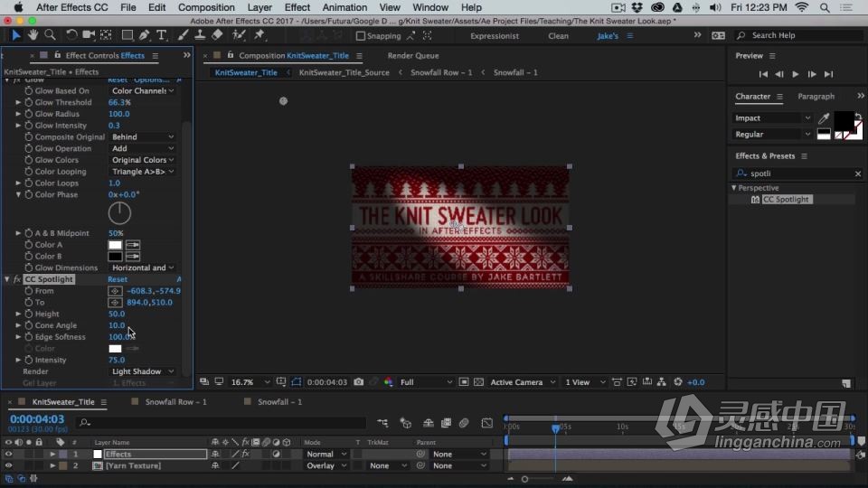Select the Pen tool
The height and width of the screenshot is (488, 868).
tap(145, 35)
